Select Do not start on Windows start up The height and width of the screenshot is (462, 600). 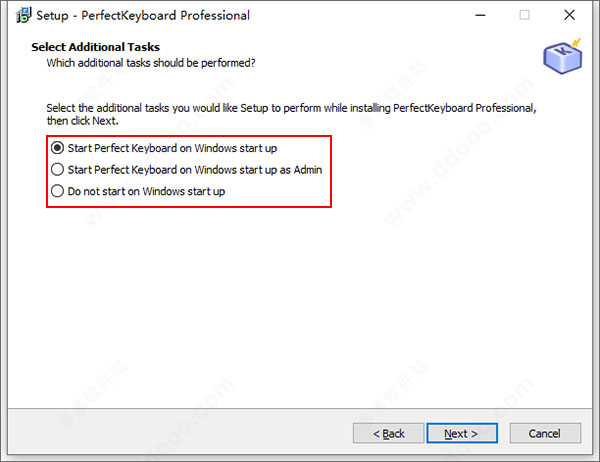[x=57, y=191]
